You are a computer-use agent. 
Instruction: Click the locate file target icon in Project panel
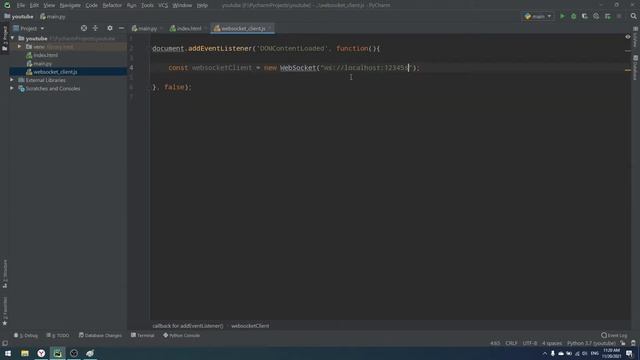coord(84,28)
